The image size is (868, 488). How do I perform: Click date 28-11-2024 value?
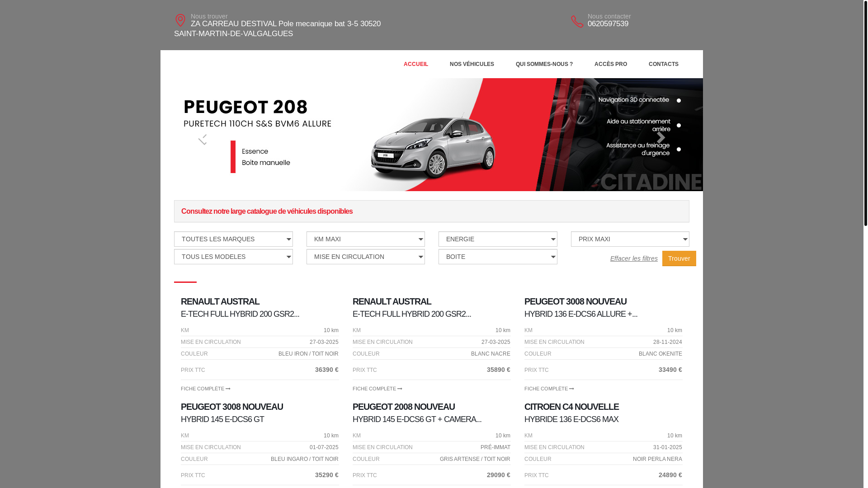[x=667, y=342]
